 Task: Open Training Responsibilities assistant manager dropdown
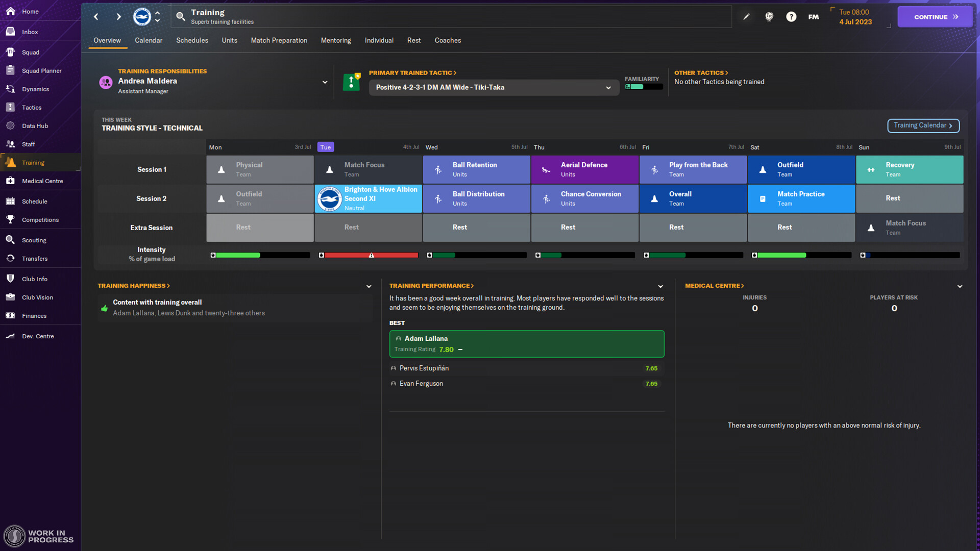[325, 82]
